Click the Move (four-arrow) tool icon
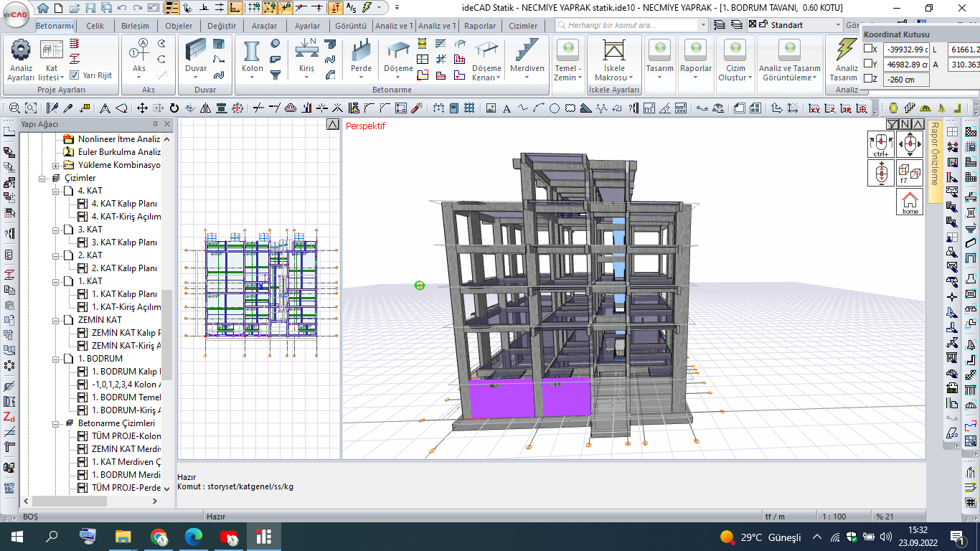The height and width of the screenshot is (551, 980). 142,108
